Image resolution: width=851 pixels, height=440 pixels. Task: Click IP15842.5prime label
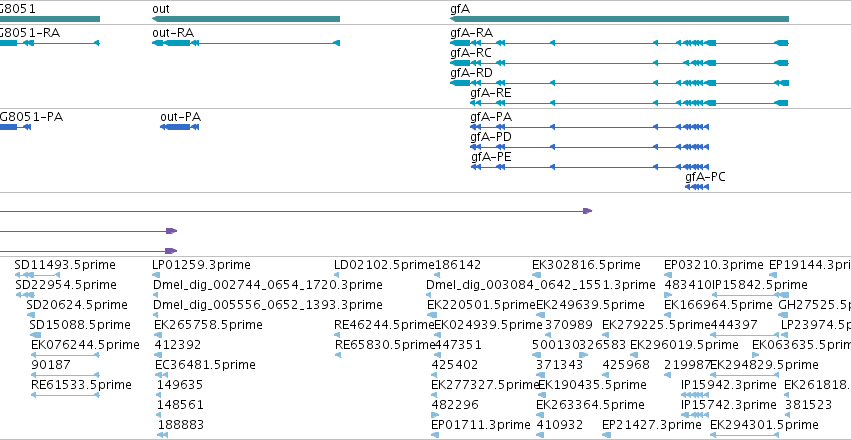point(759,285)
